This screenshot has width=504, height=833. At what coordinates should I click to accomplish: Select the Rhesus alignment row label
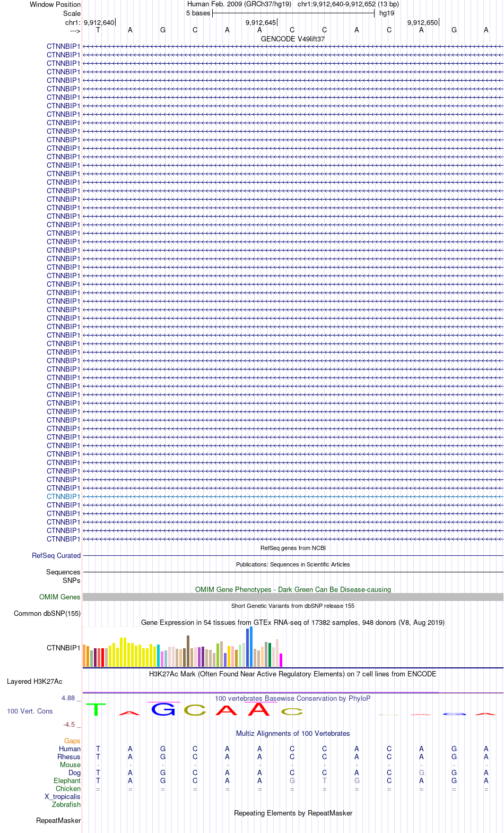[69, 757]
